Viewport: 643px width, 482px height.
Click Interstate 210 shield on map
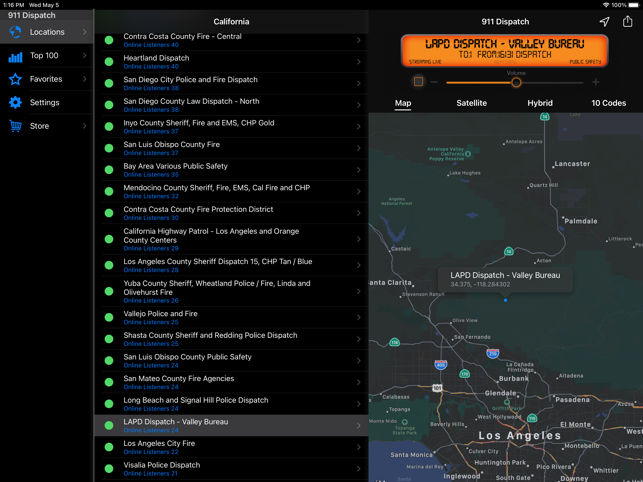click(493, 353)
